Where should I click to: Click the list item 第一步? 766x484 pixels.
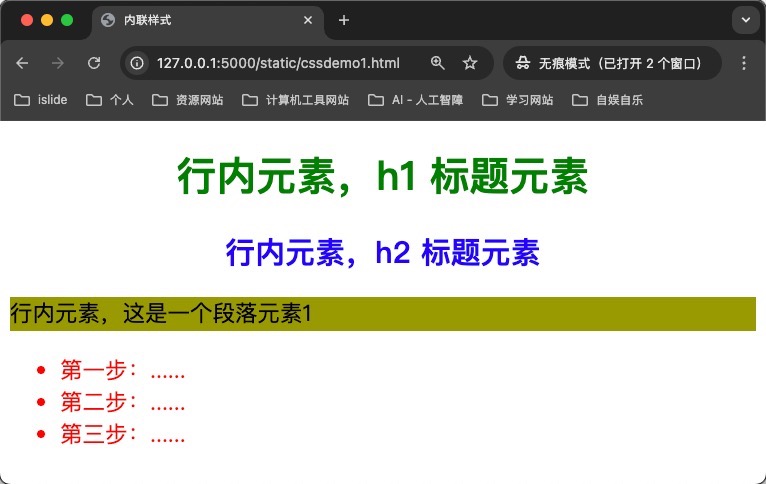tap(123, 370)
